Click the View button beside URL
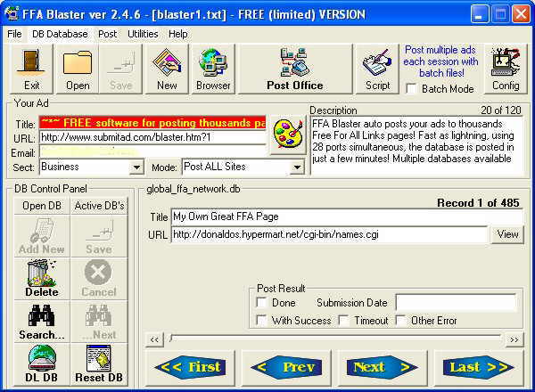The width and height of the screenshot is (535, 392). click(x=507, y=234)
